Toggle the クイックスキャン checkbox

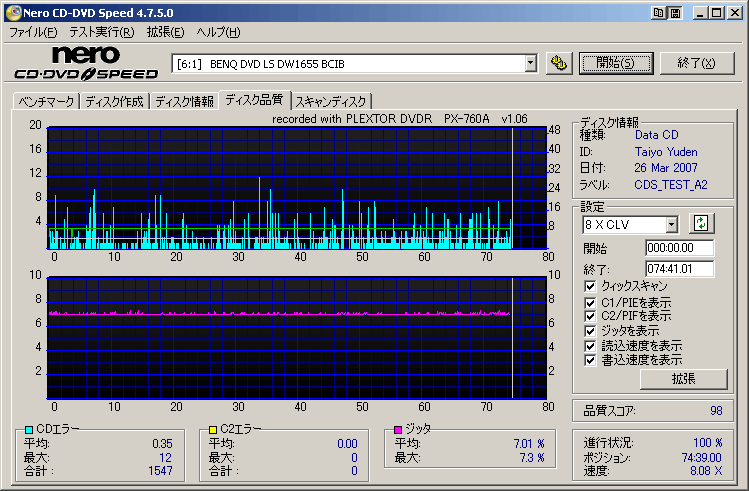590,286
